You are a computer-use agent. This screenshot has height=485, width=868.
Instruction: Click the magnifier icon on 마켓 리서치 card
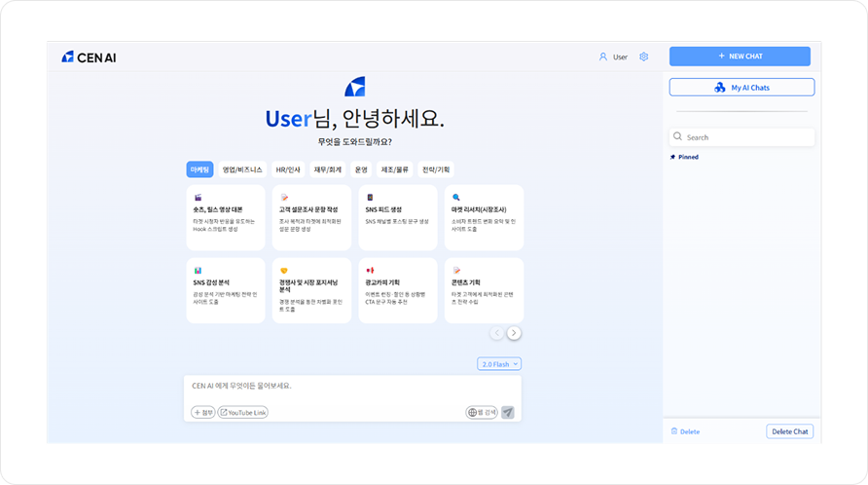click(x=455, y=197)
